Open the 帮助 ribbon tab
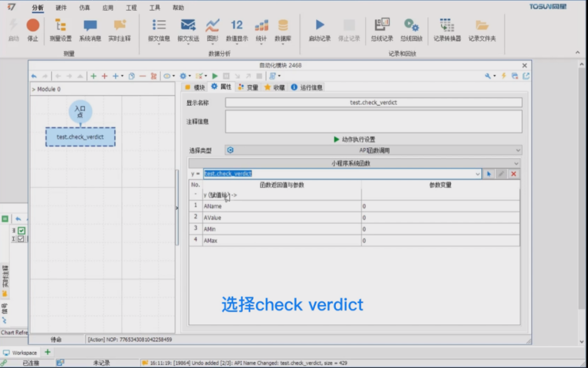Screen dimensions: 588x368 (x=178, y=8)
